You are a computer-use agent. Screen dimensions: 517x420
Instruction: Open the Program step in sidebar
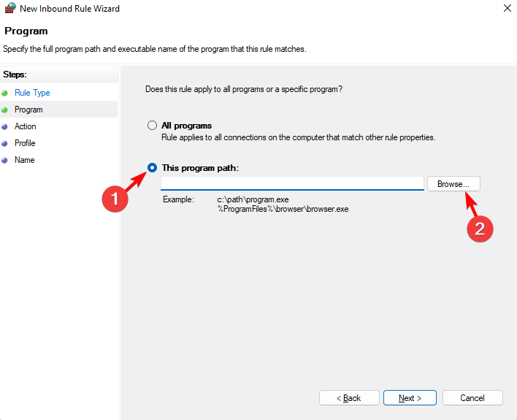pos(28,110)
